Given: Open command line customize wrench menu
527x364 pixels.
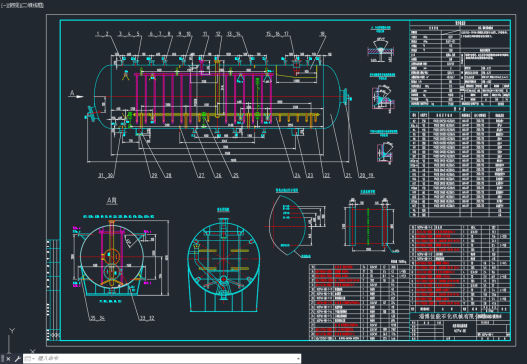Looking at the screenshot, I should coord(17,359).
